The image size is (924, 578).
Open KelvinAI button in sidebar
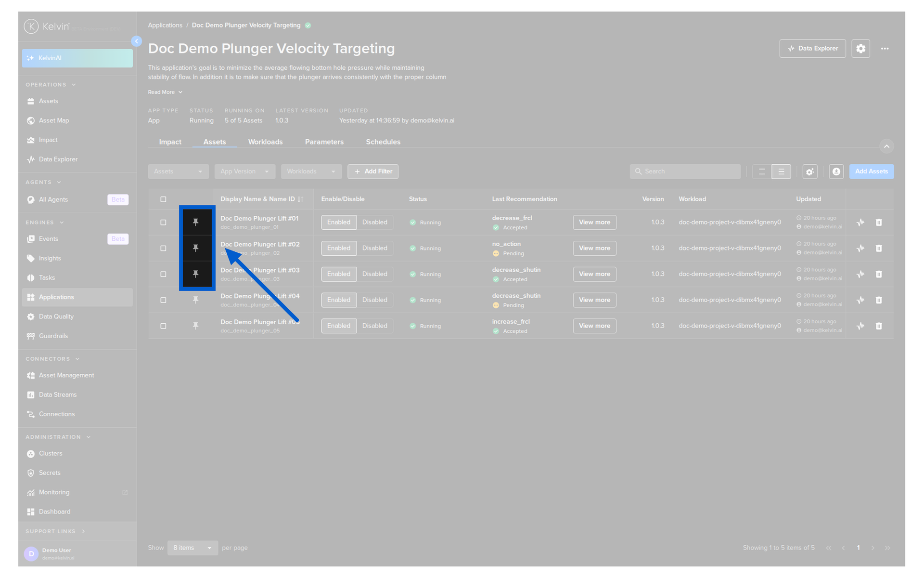pyautogui.click(x=77, y=58)
